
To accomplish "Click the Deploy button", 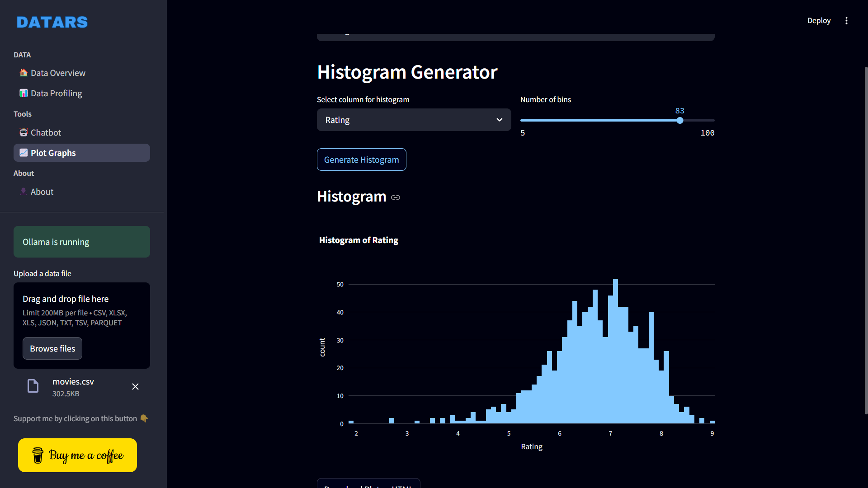I will tap(819, 21).
